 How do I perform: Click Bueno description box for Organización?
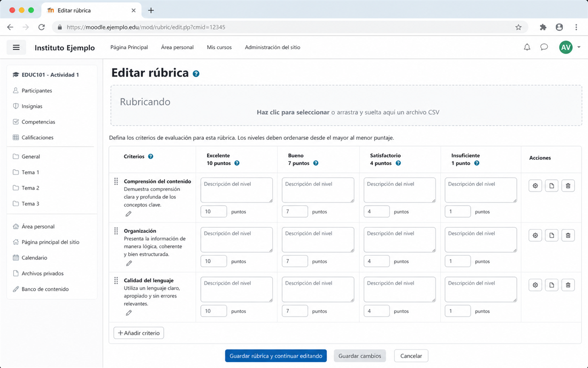pyautogui.click(x=318, y=240)
